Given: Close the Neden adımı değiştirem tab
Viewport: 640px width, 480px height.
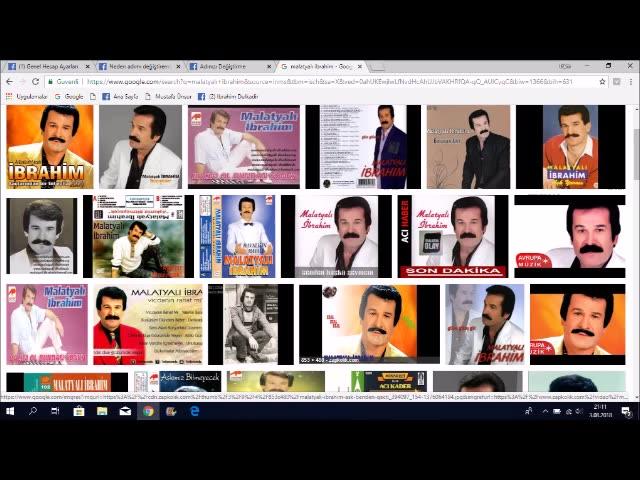Looking at the screenshot, I should (x=178, y=66).
